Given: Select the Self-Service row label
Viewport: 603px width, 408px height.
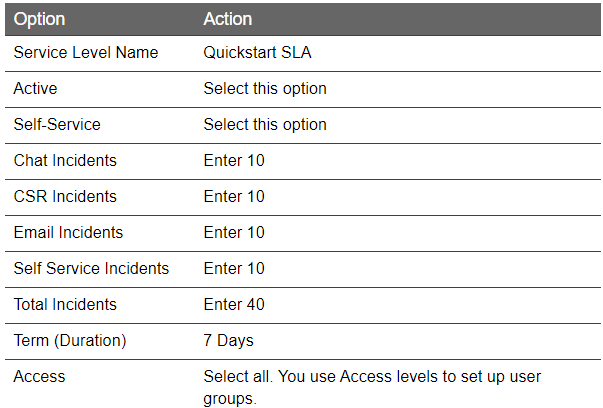Looking at the screenshot, I should pyautogui.click(x=57, y=125).
